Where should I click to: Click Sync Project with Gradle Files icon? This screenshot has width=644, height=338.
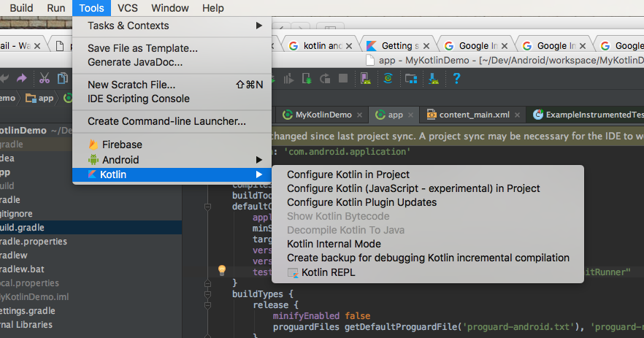click(x=388, y=78)
